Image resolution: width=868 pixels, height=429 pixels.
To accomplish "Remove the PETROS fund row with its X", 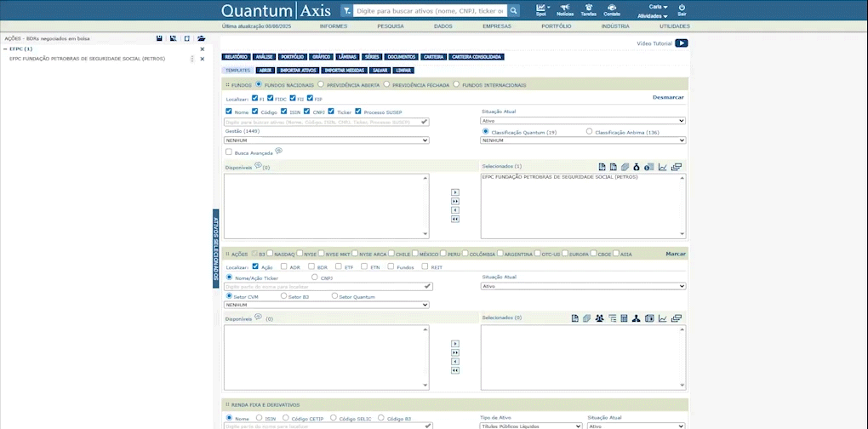I will pos(202,59).
